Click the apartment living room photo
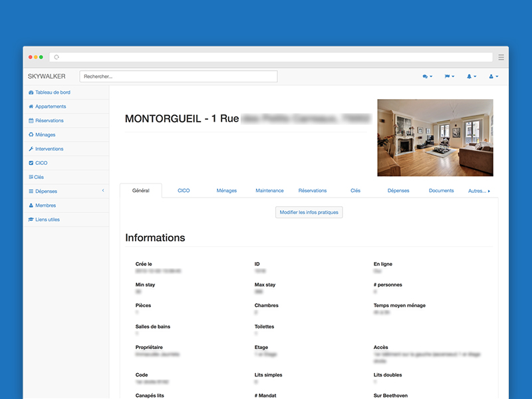The width and height of the screenshot is (532, 399). [436, 138]
